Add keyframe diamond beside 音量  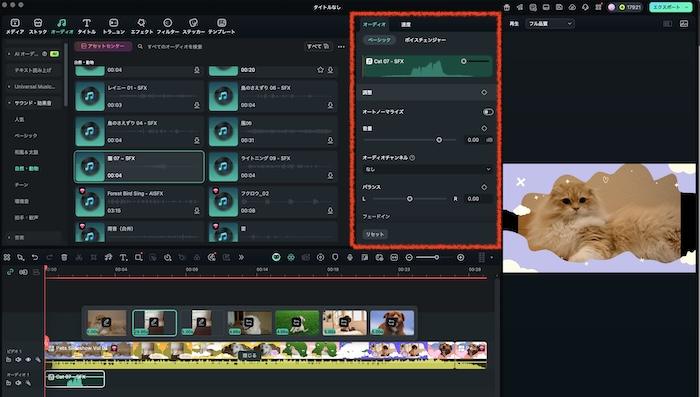pos(484,128)
